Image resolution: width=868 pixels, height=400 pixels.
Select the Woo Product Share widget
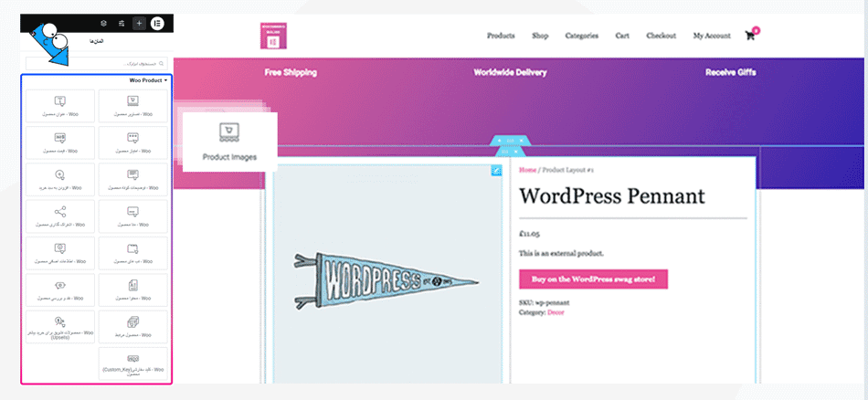tap(60, 216)
